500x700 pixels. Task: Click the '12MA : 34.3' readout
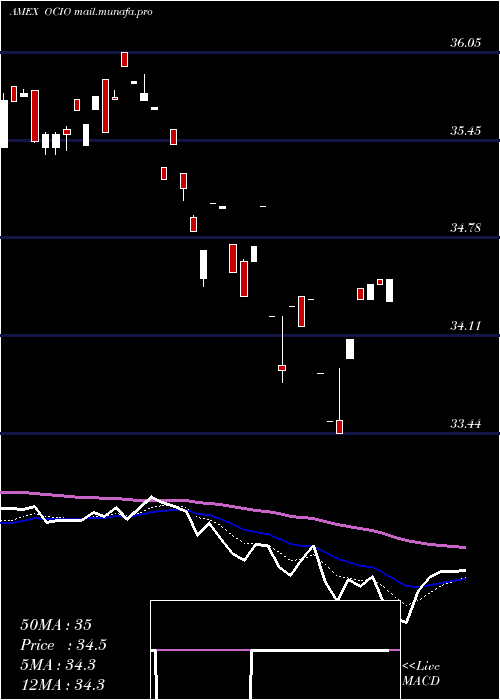pos(62,685)
